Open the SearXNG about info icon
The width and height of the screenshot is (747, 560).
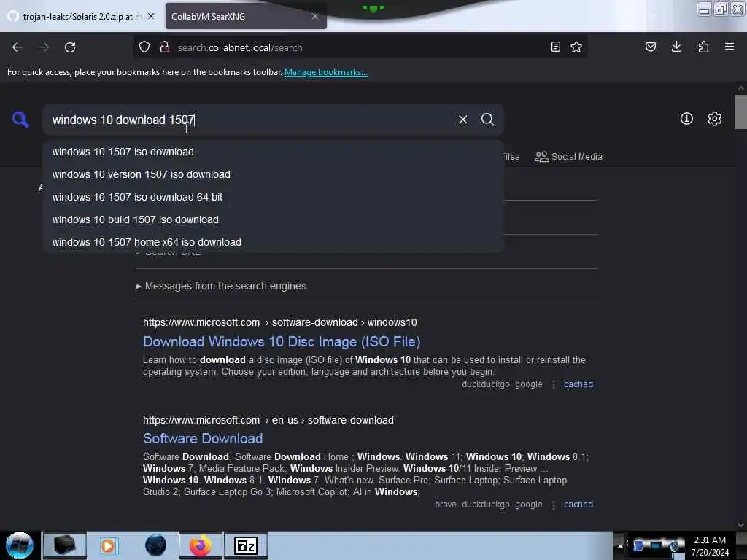coord(686,119)
